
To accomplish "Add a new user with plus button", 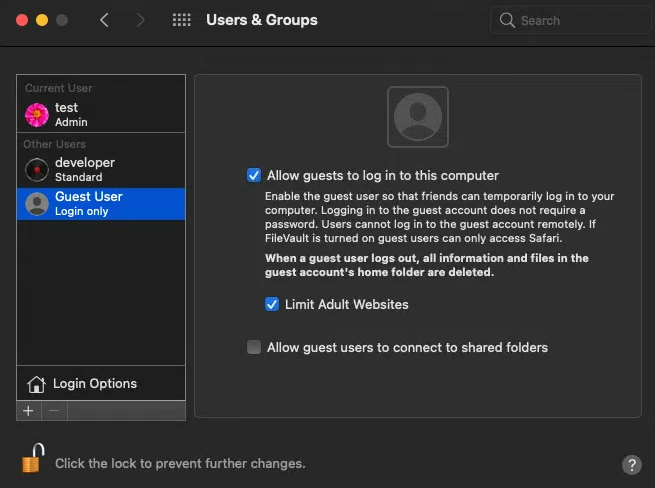I will click(x=28, y=410).
